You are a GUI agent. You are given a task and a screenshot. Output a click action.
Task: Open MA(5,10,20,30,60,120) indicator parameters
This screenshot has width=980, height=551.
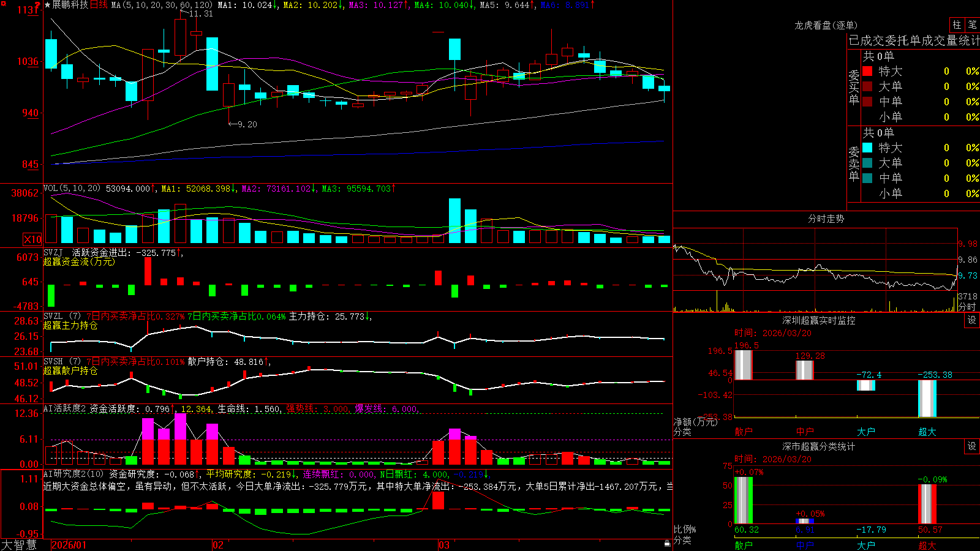click(x=162, y=5)
